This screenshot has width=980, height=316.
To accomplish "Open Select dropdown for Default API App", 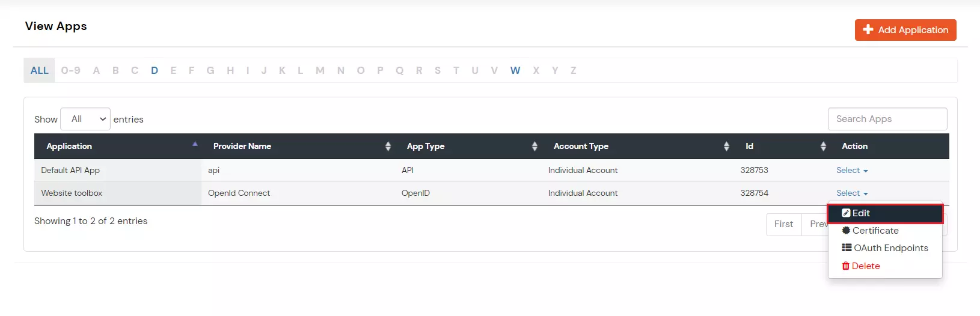I will 852,171.
